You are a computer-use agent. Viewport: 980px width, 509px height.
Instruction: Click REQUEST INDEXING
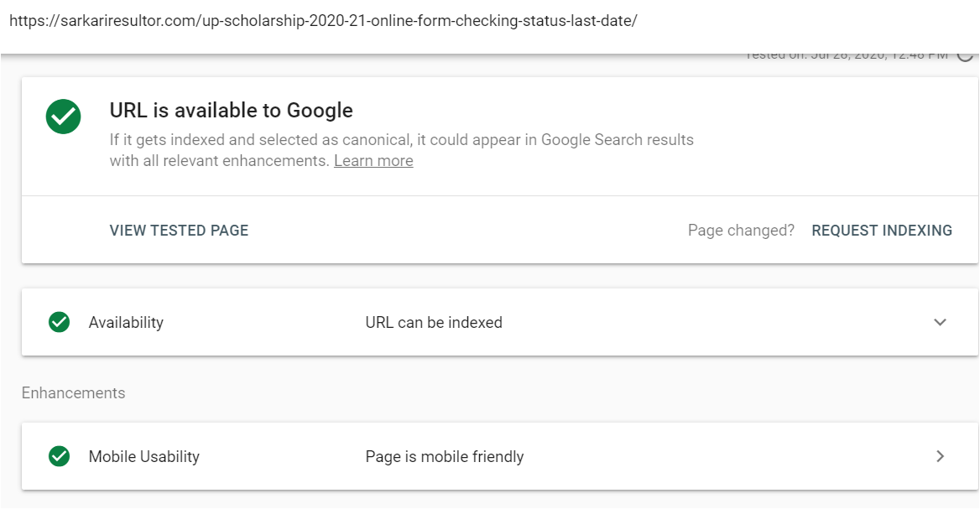(882, 231)
